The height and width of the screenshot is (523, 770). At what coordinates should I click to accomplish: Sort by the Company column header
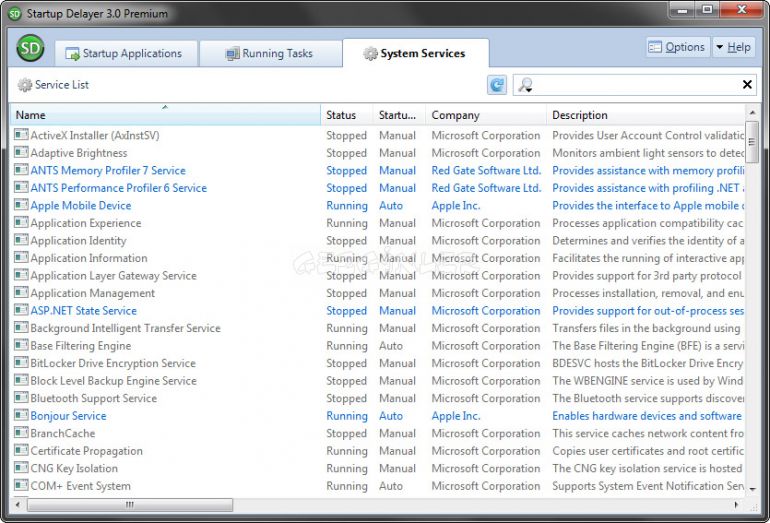(486, 115)
